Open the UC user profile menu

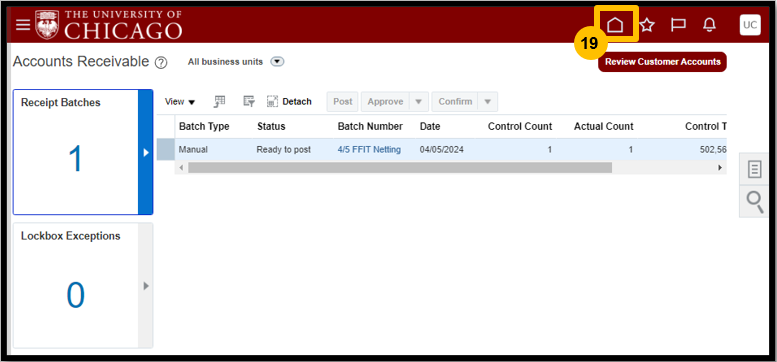(750, 25)
